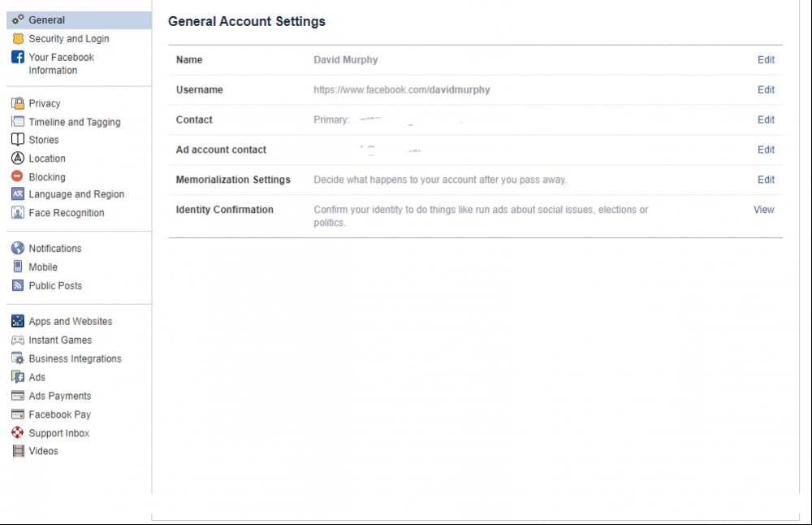Go to Security and Login settings
Viewport: 812px width, 525px height.
pyautogui.click(x=69, y=38)
